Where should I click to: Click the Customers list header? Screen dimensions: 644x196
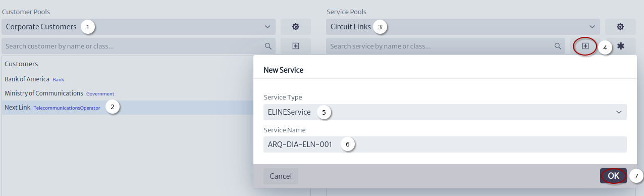pyautogui.click(x=21, y=64)
